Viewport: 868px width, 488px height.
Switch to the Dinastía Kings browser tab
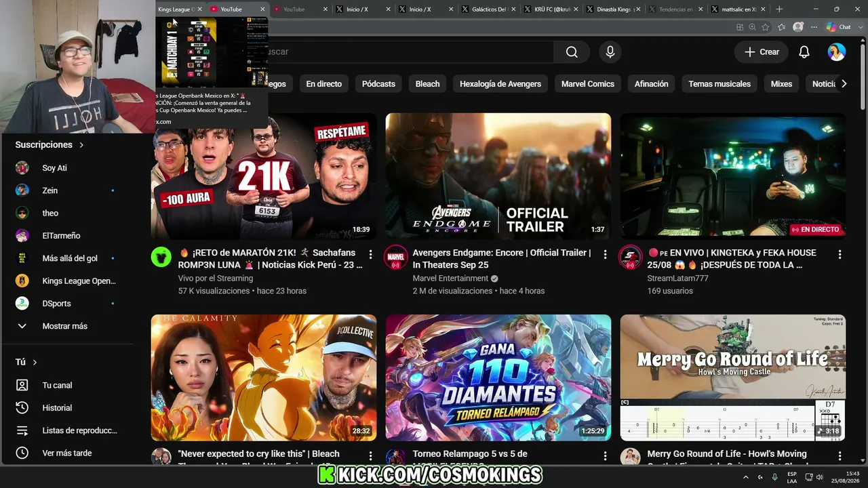(x=614, y=9)
